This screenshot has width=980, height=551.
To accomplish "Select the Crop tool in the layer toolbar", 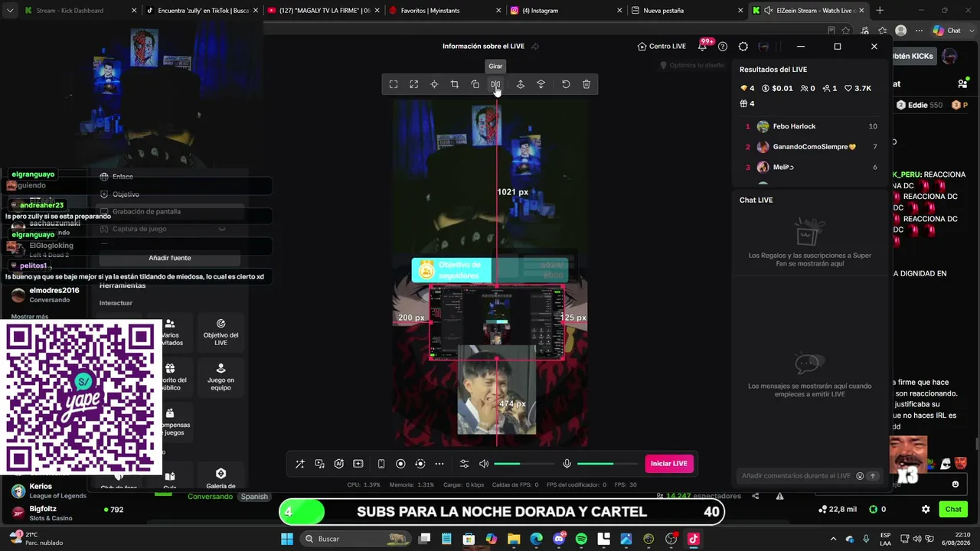I will click(455, 84).
